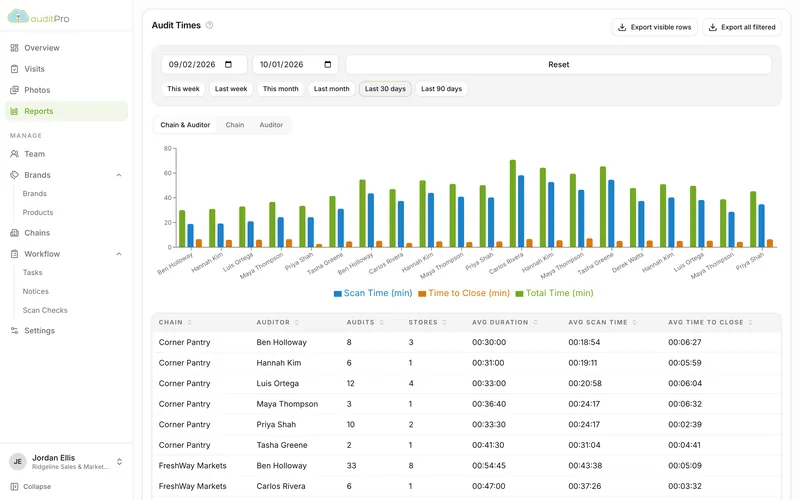Click the 00:02:39 time to close cell
The image size is (800, 500).
click(x=685, y=424)
